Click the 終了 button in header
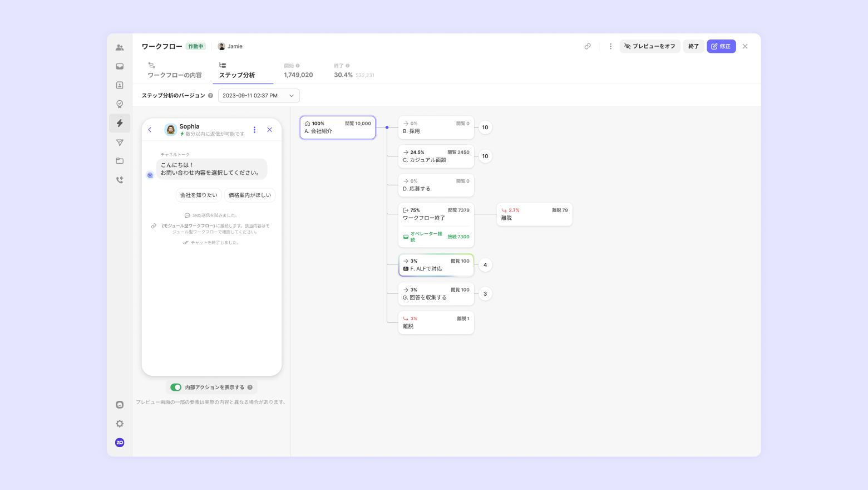 point(693,46)
